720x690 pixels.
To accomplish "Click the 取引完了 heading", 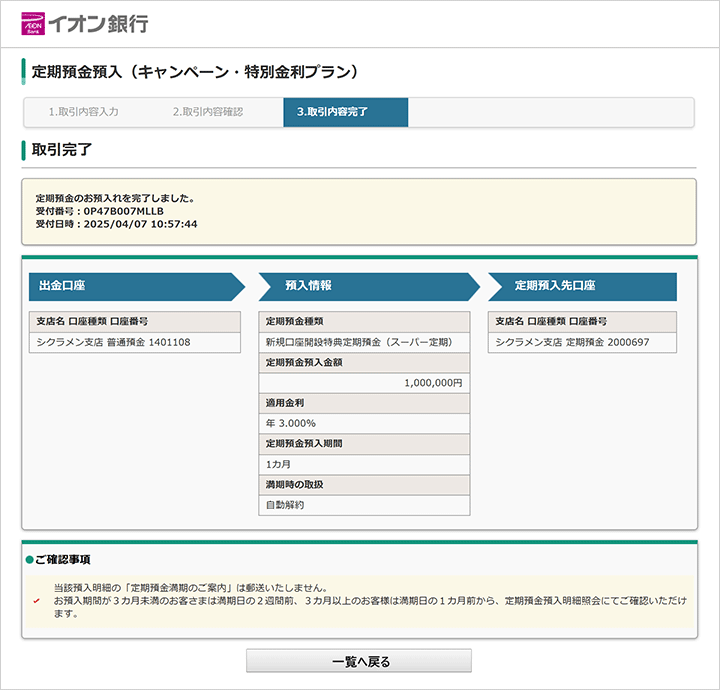I will [62, 150].
